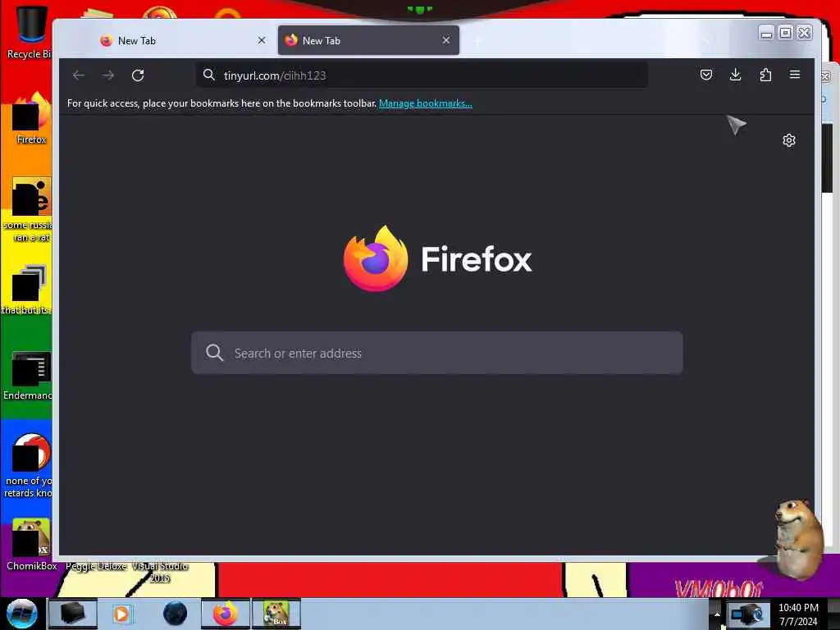This screenshot has height=630, width=840.
Task: Close the first New Tab
Action: pyautogui.click(x=262, y=41)
